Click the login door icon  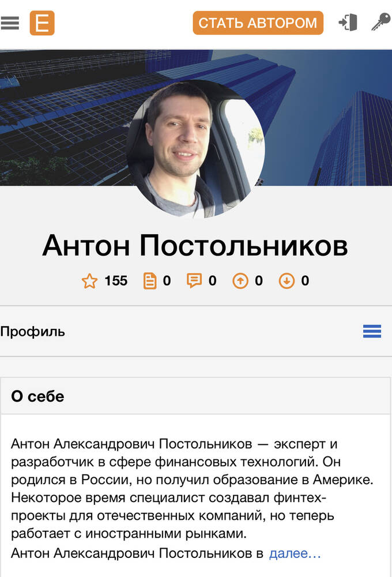[348, 22]
